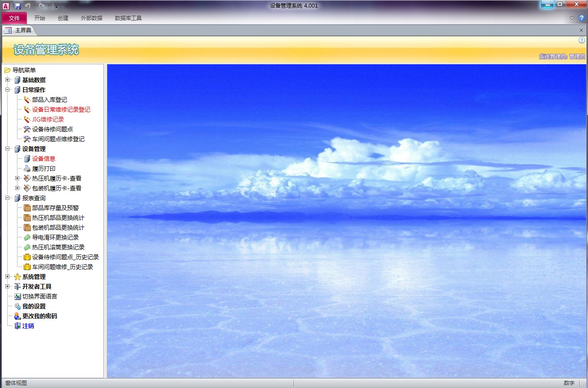This screenshot has height=388, width=588.
Task: Expand the 热压机履历卡-查看 node
Action: [17, 178]
